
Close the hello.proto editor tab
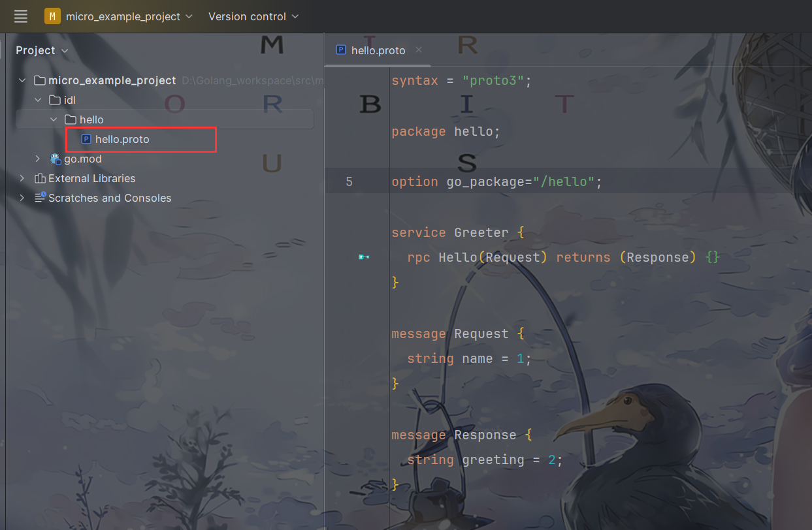tap(419, 50)
